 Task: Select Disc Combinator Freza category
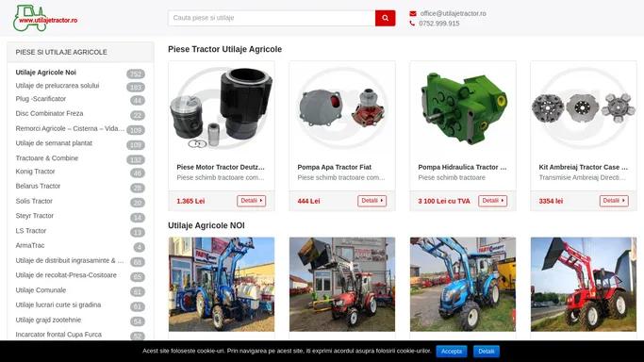(49, 113)
